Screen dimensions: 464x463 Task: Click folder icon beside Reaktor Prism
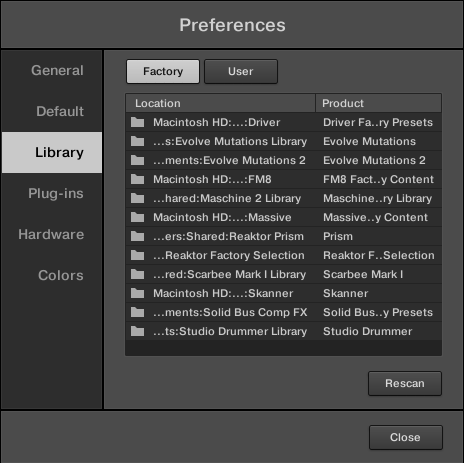coord(137,236)
